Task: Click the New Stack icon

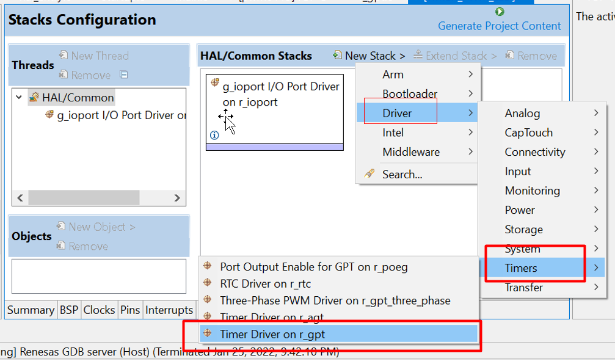Action: (x=337, y=56)
